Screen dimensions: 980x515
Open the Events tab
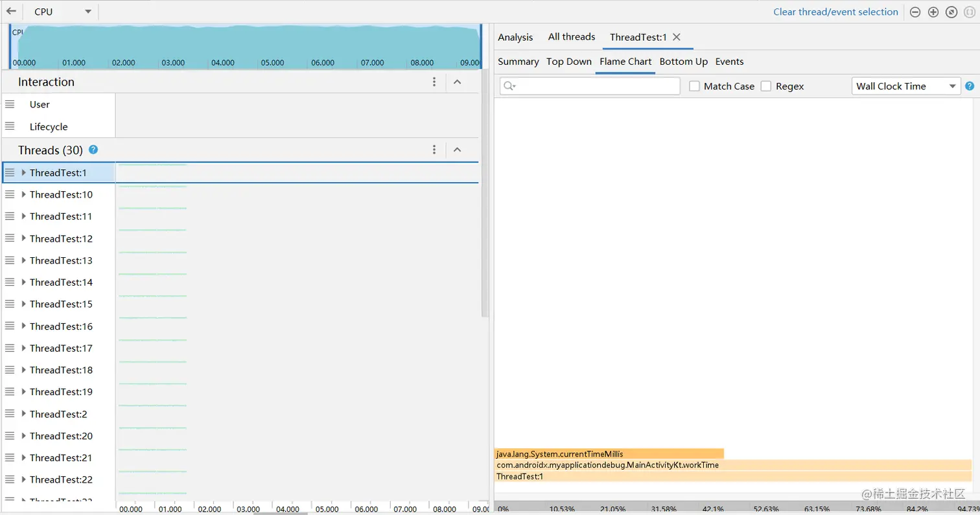[x=729, y=62]
